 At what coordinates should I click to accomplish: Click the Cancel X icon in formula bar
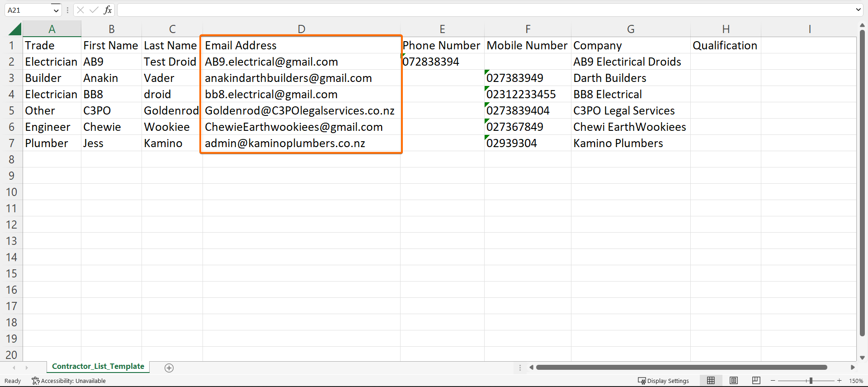(80, 10)
